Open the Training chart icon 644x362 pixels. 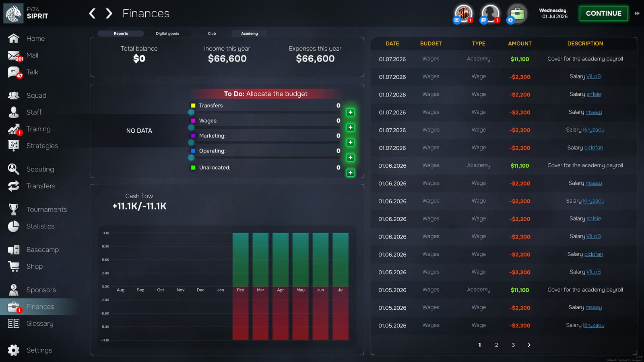coord(14,129)
